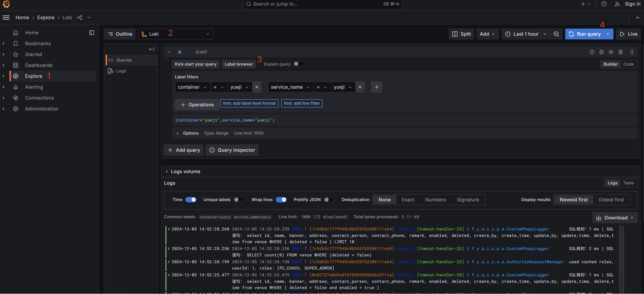Click hint: add line filter
Screen dimensions: 644x294
(x=301, y=103)
